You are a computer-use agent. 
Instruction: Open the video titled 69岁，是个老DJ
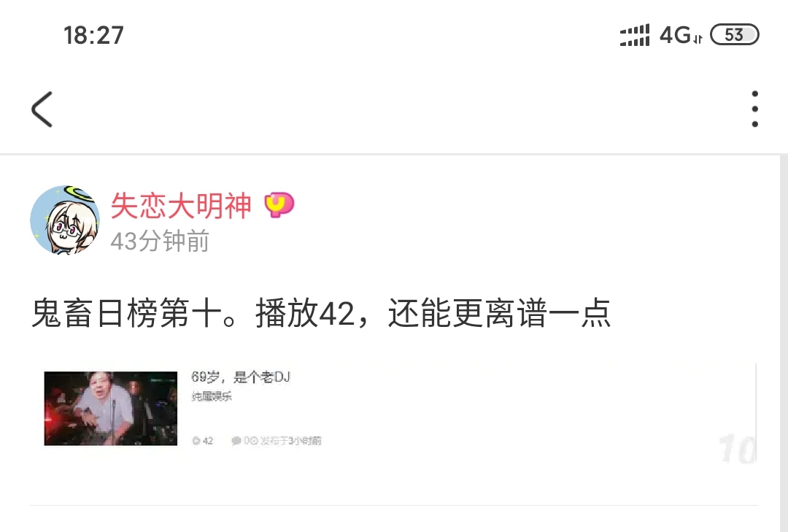point(241,377)
